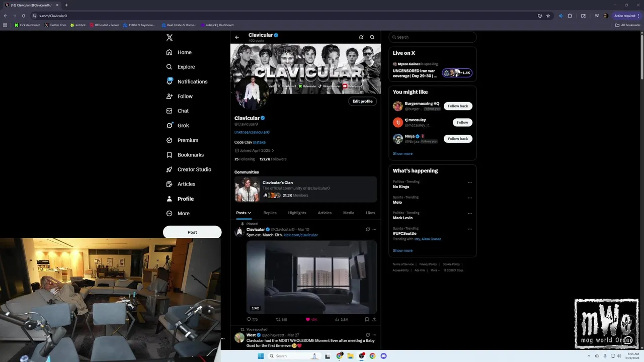
Task: Reload the page in Chrome
Action: [23, 16]
